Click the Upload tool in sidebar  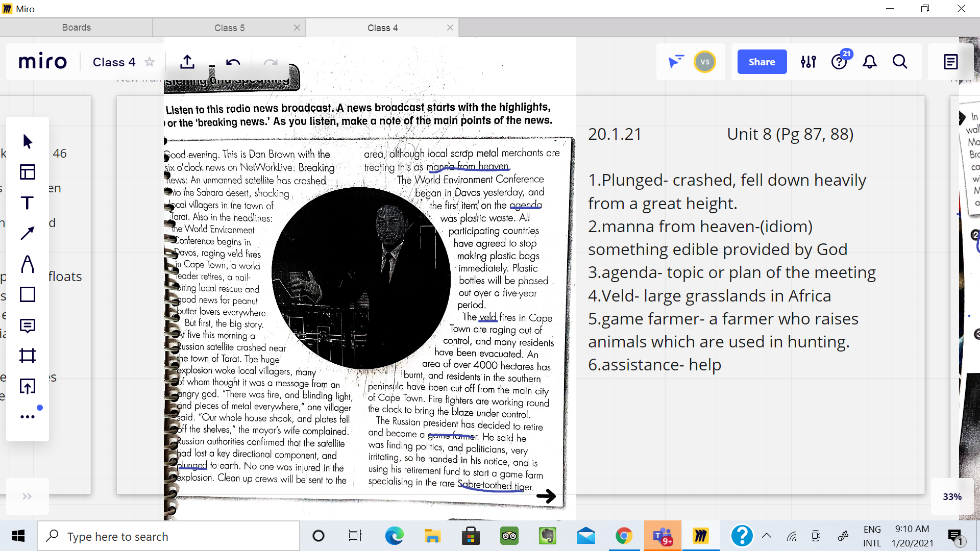pos(28,386)
